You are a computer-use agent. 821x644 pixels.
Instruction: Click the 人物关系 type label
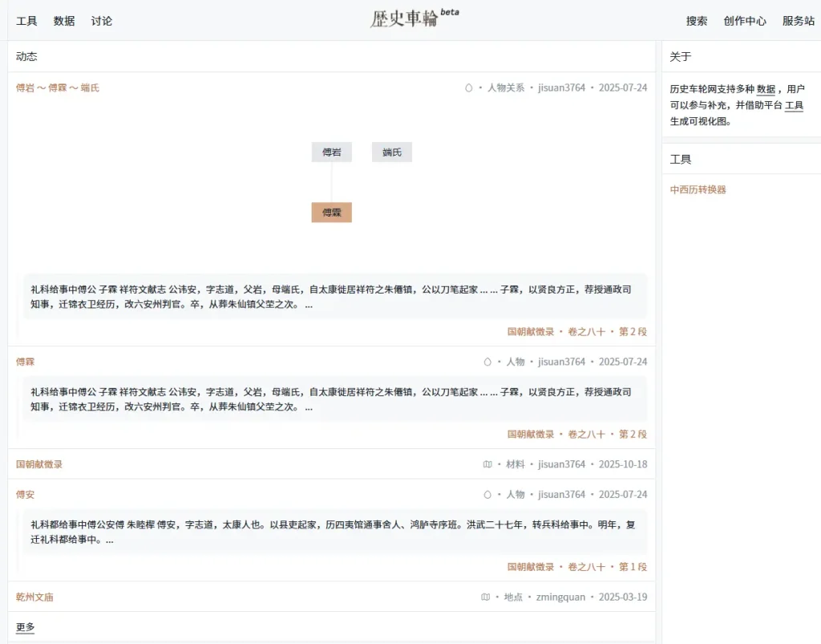click(506, 88)
